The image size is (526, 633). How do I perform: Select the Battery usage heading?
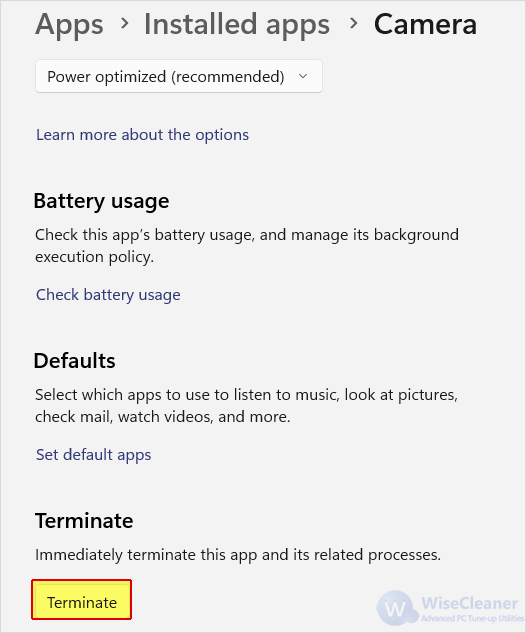coord(101,201)
